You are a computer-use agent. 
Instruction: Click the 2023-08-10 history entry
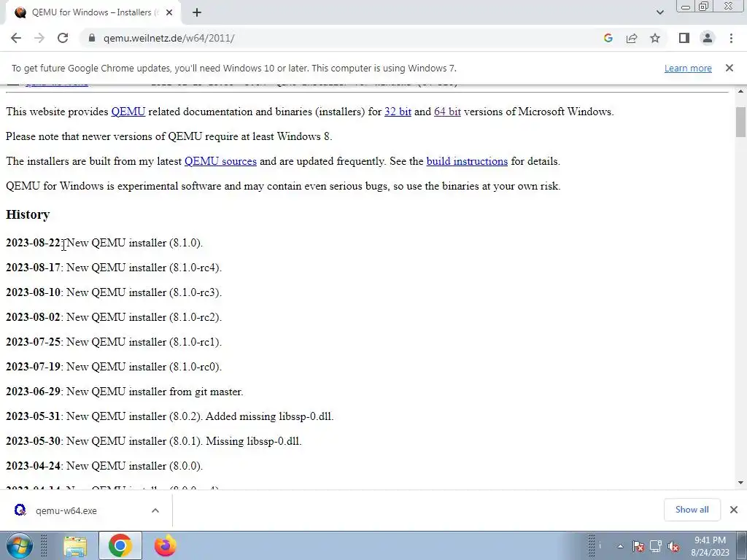[114, 292]
